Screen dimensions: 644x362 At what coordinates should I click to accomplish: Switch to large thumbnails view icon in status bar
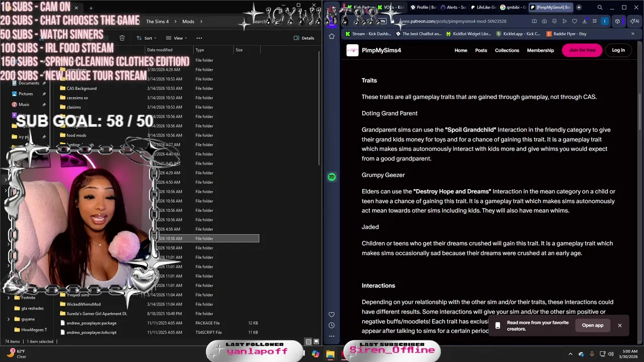[x=315, y=341]
